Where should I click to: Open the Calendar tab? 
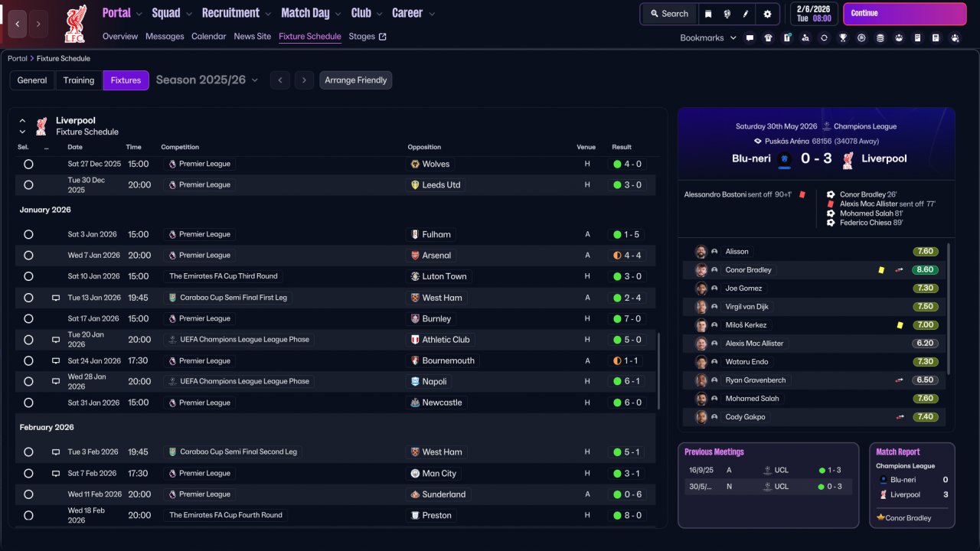tap(208, 36)
